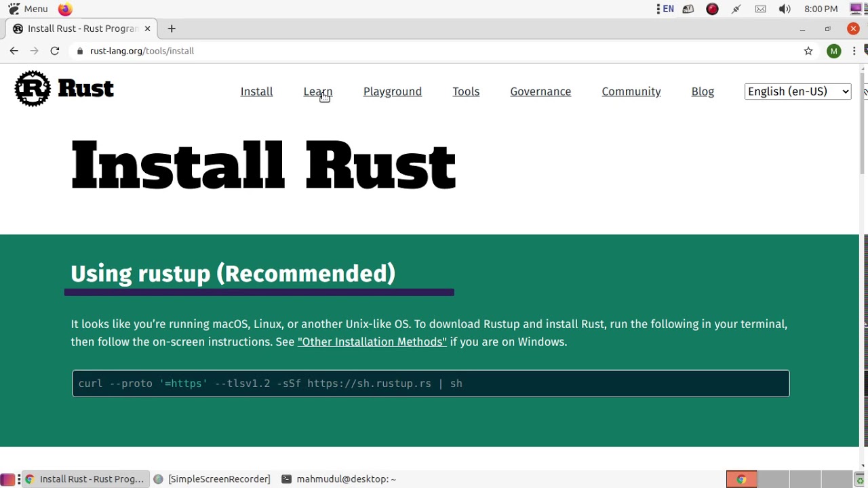Switch to the second workspace
This screenshot has width=868, height=488.
[774, 479]
